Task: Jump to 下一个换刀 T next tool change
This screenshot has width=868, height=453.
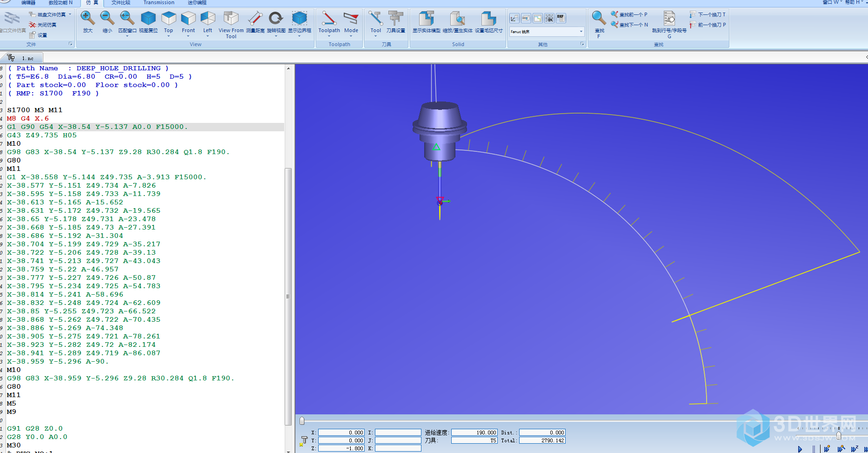Action: click(x=707, y=14)
